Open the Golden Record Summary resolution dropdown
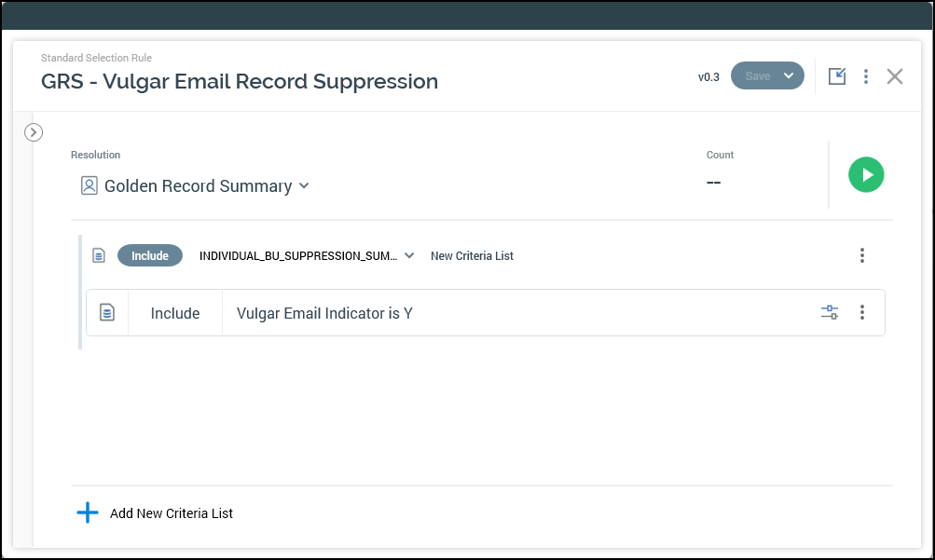Screen dimensions: 935x560 [x=303, y=186]
